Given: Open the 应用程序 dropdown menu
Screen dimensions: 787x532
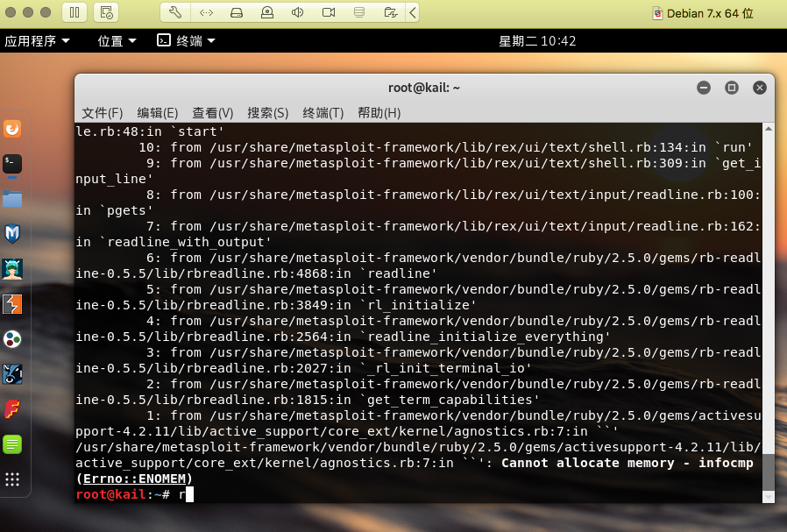Looking at the screenshot, I should [x=38, y=40].
